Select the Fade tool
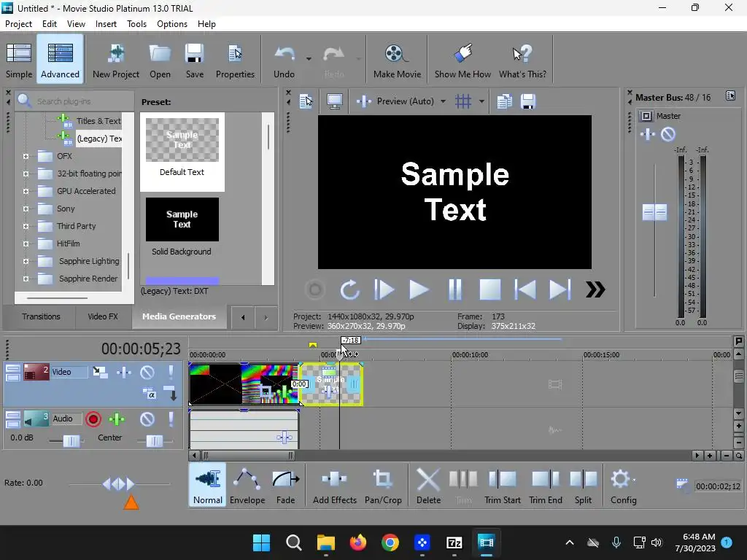747x560 pixels. (x=285, y=486)
